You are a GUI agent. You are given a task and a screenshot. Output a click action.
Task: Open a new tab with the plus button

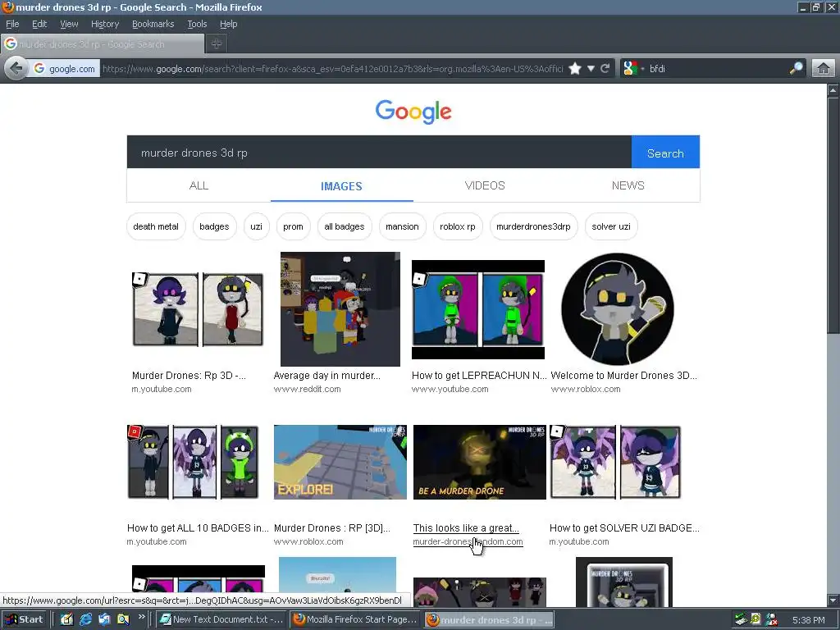pyautogui.click(x=217, y=44)
